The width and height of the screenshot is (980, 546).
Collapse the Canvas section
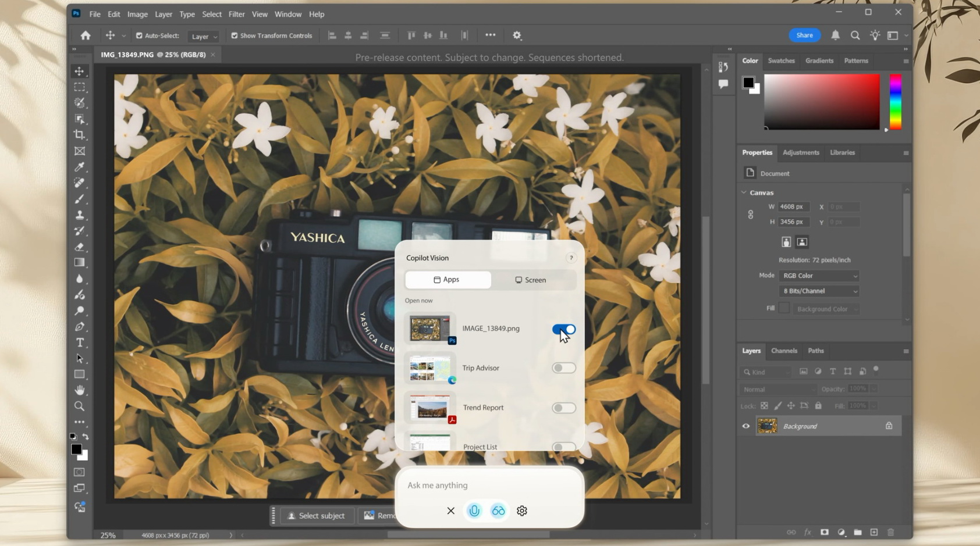click(744, 192)
